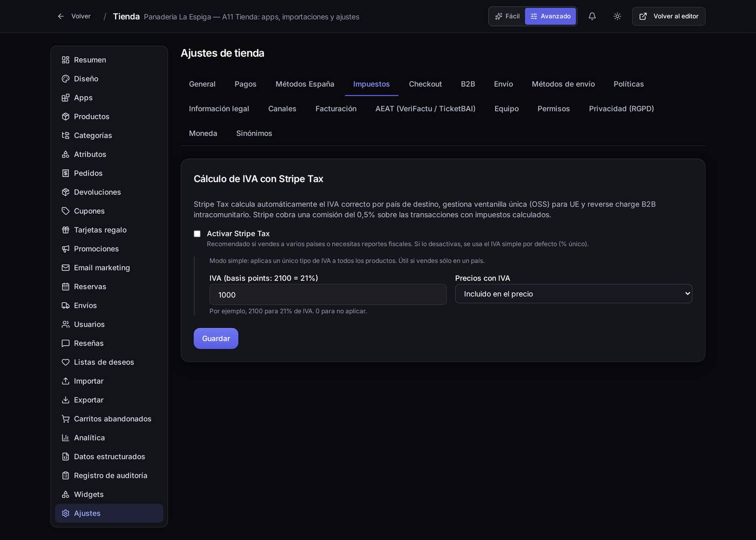Open the Equipo tab

pos(507,109)
